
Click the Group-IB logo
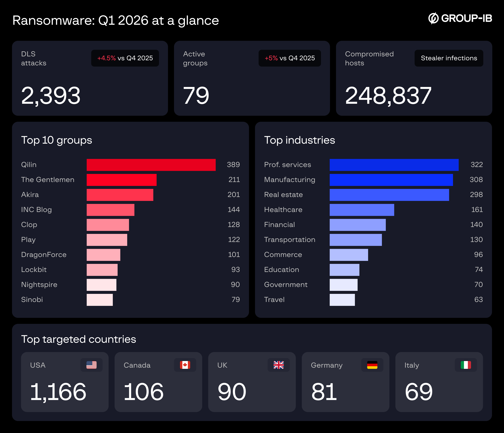click(x=460, y=18)
